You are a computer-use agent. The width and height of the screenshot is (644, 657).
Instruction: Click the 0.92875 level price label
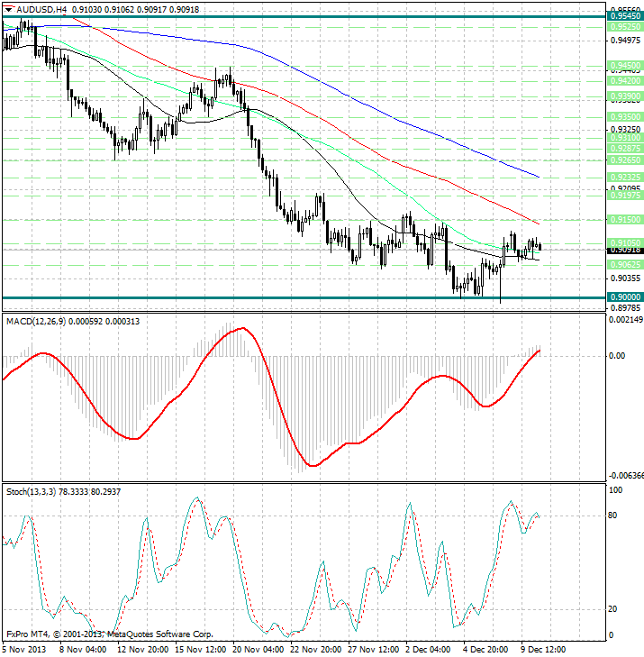click(x=625, y=149)
